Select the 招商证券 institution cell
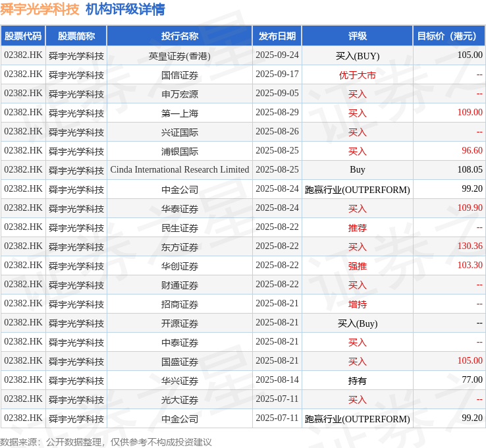This screenshot has width=486, height=448. [180, 304]
